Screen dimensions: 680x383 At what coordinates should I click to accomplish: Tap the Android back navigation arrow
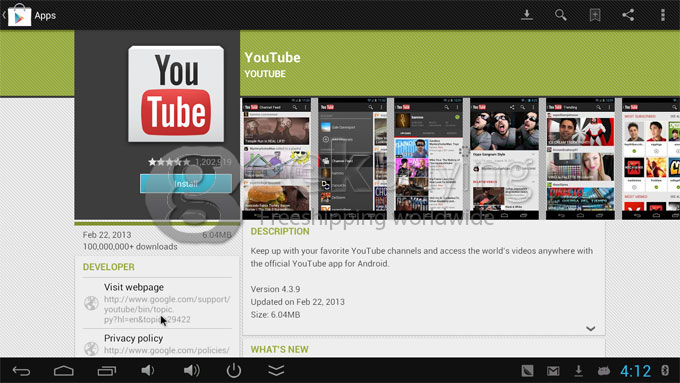click(21, 371)
